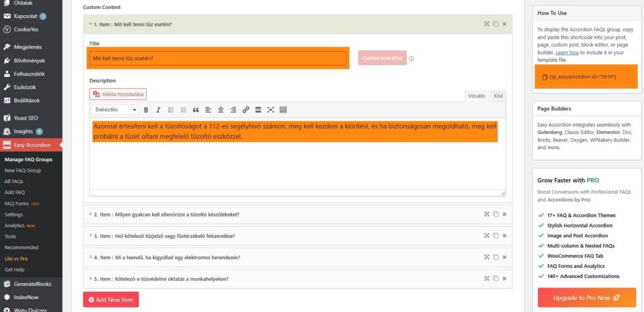The height and width of the screenshot is (312, 644).
Task: Toggle bold formatting in the description editor
Action: click(x=146, y=110)
